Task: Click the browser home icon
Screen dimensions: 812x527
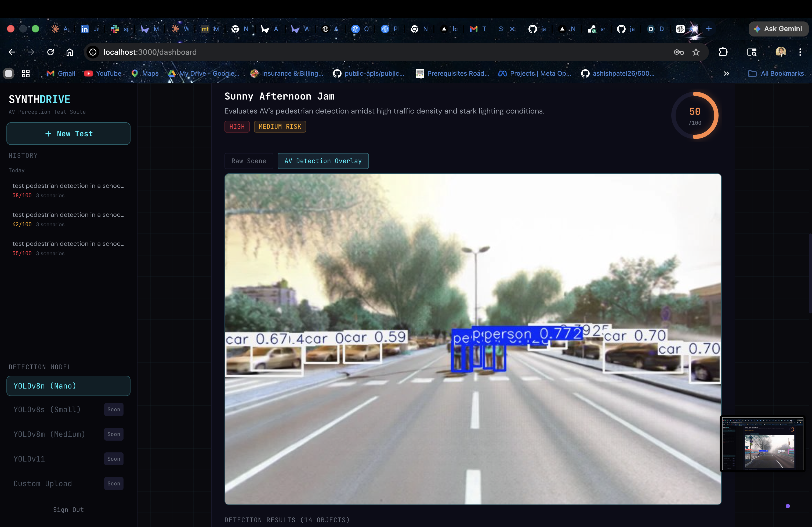Action: tap(70, 52)
